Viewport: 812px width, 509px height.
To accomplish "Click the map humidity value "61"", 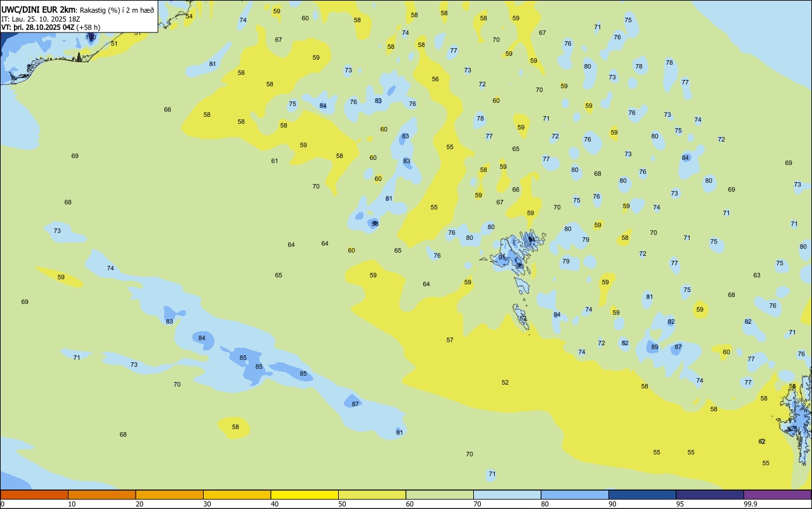I will click(275, 161).
